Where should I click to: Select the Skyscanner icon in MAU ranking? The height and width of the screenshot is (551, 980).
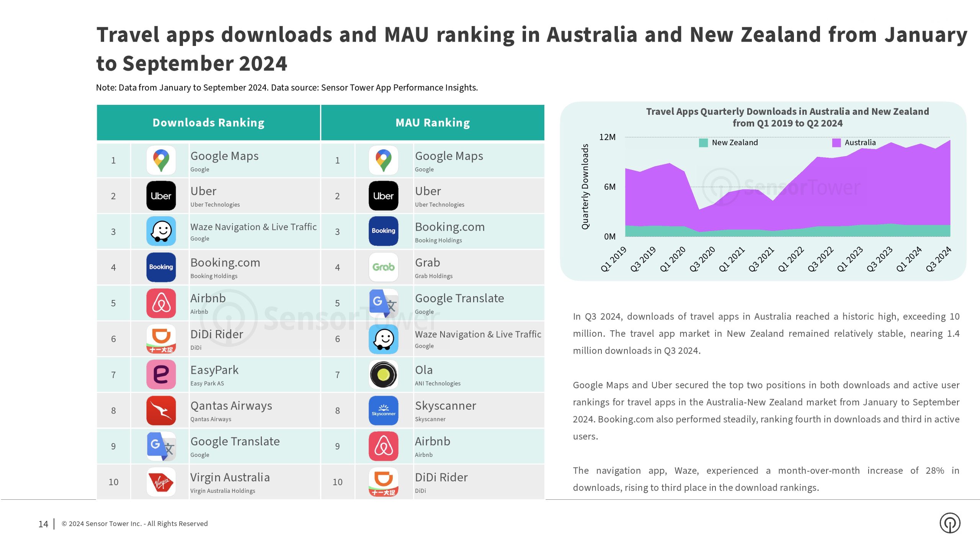[x=384, y=411]
